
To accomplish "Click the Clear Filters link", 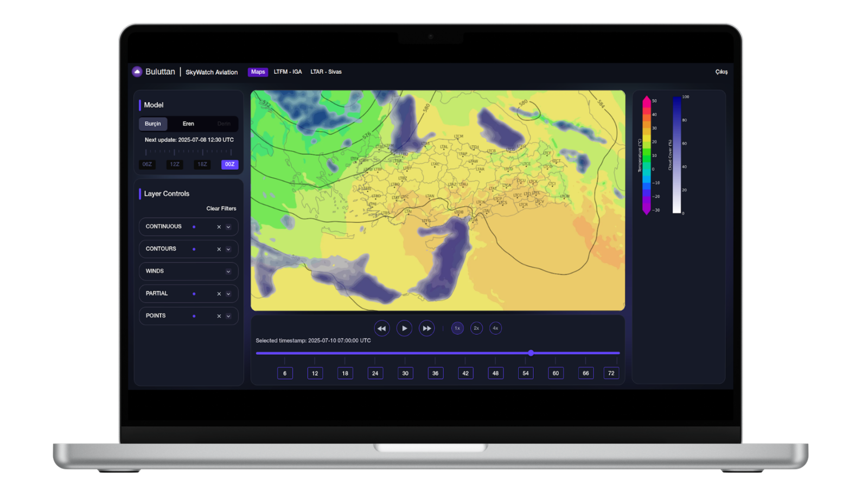I will click(221, 208).
